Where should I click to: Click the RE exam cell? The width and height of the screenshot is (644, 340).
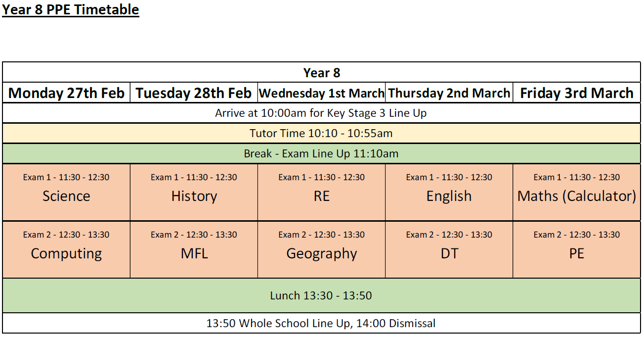click(321, 193)
